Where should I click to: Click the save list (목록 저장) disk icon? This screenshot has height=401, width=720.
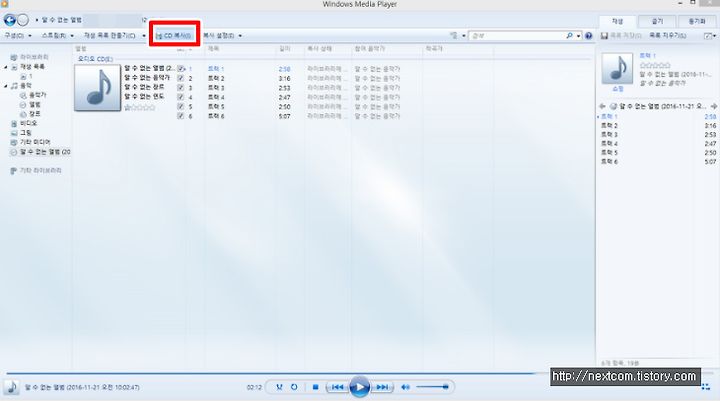point(604,35)
